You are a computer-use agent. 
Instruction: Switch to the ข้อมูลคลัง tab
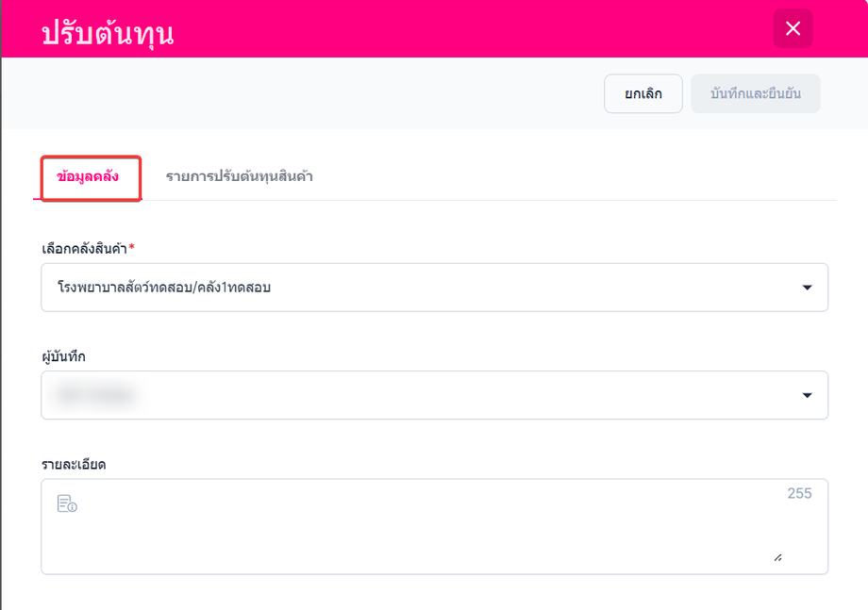tap(88, 176)
